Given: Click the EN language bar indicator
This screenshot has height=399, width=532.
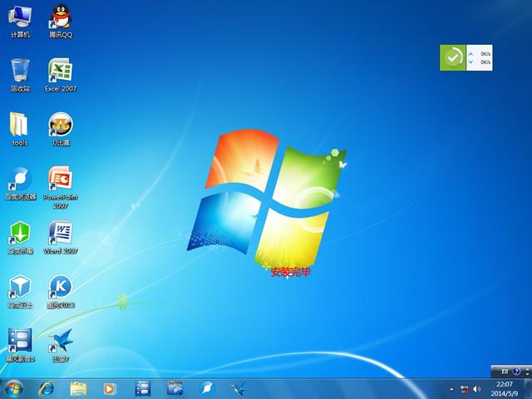Looking at the screenshot, I should tap(505, 372).
